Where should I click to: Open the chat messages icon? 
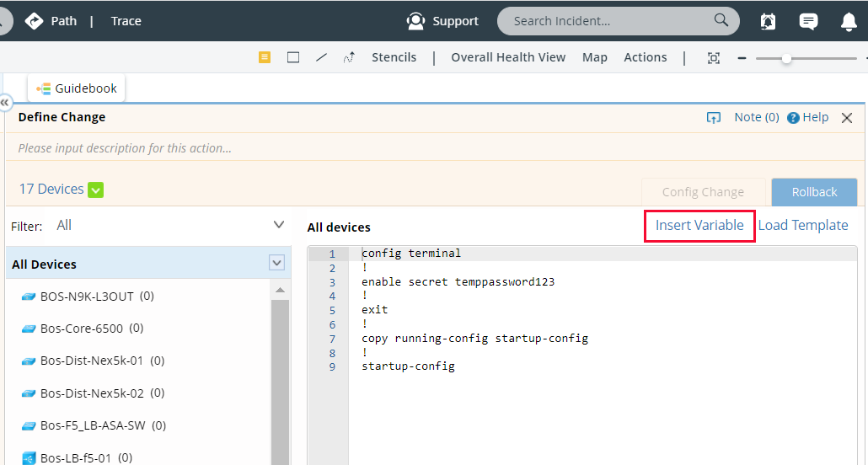click(808, 21)
